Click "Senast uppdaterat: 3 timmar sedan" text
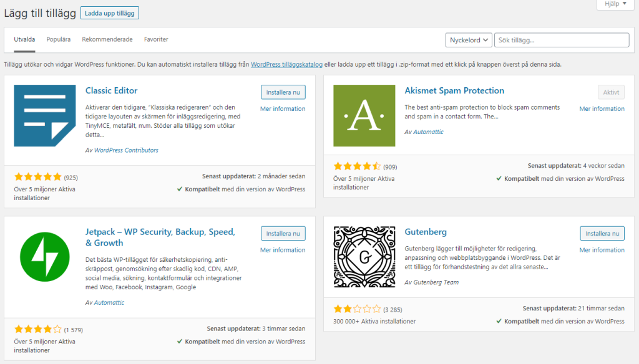 click(256, 328)
